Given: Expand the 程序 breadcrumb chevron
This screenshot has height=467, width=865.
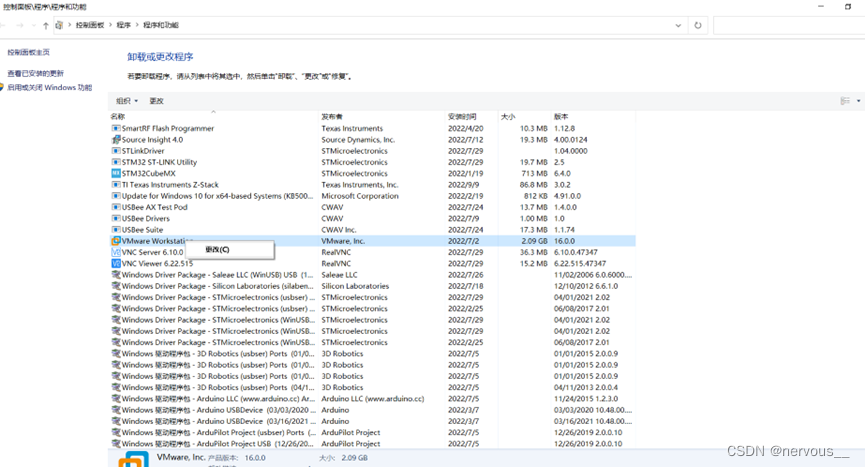Looking at the screenshot, I should point(137,25).
